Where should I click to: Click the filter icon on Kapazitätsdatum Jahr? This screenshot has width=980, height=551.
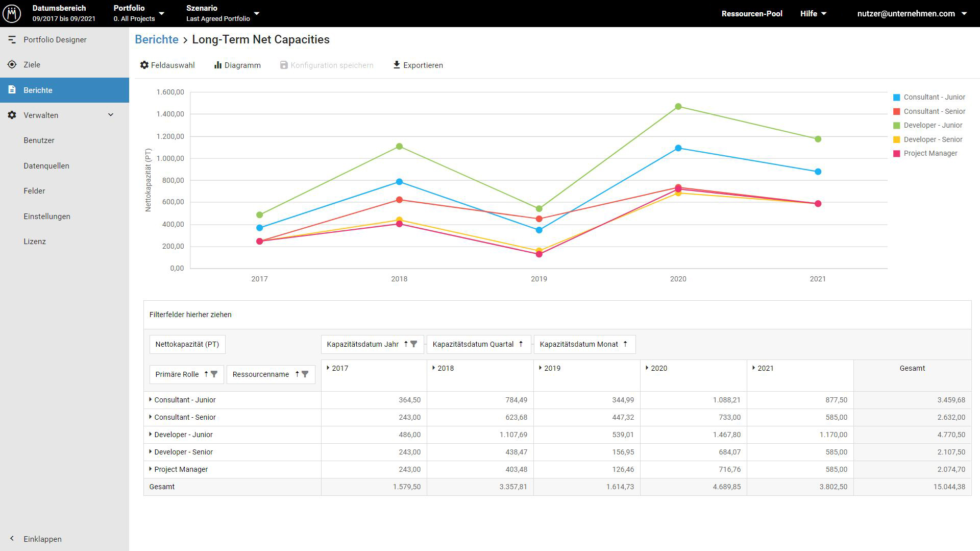pyautogui.click(x=414, y=344)
